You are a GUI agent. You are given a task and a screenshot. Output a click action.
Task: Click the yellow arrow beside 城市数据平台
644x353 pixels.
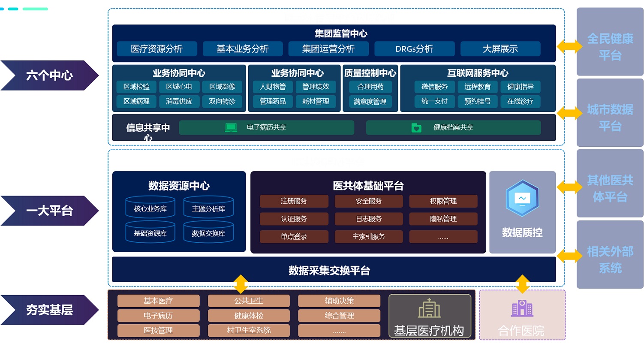coord(569,113)
